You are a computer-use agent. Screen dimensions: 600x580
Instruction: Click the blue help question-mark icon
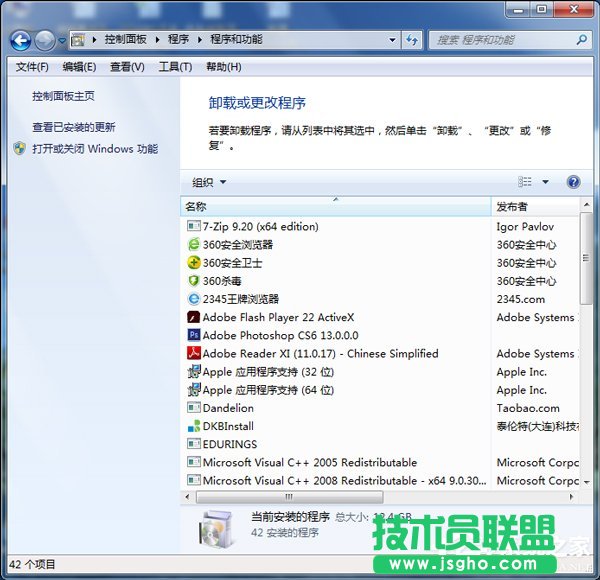pos(573,182)
